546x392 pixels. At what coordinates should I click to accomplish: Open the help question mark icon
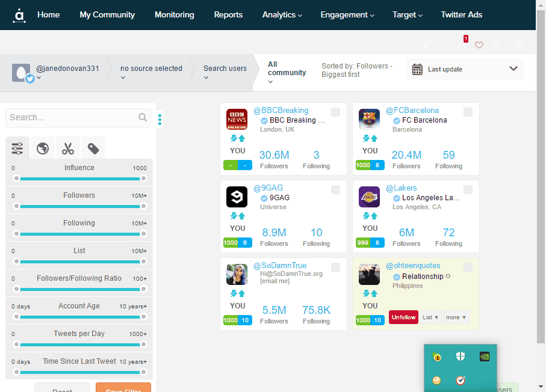click(444, 45)
